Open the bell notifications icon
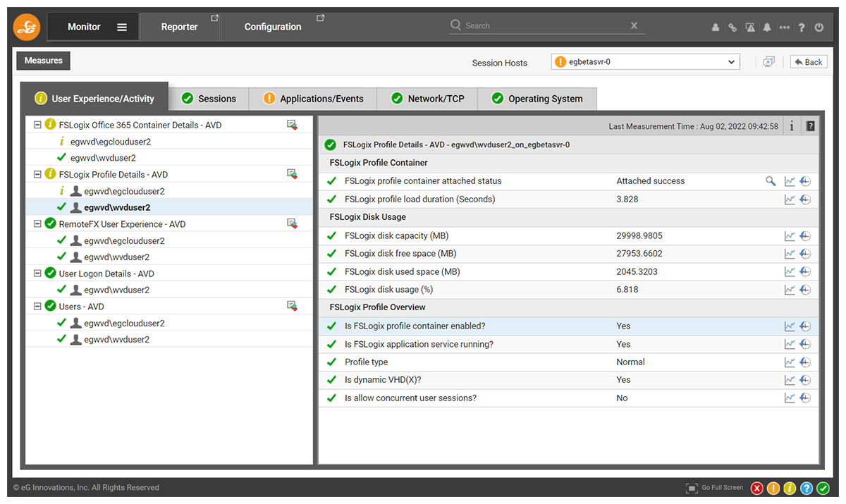The image size is (846, 504). [x=767, y=27]
